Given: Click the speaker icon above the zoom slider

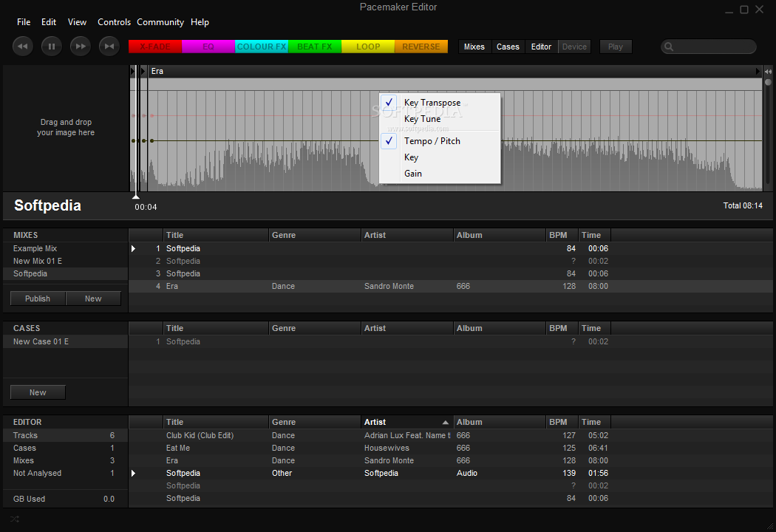Looking at the screenshot, I should point(768,72).
